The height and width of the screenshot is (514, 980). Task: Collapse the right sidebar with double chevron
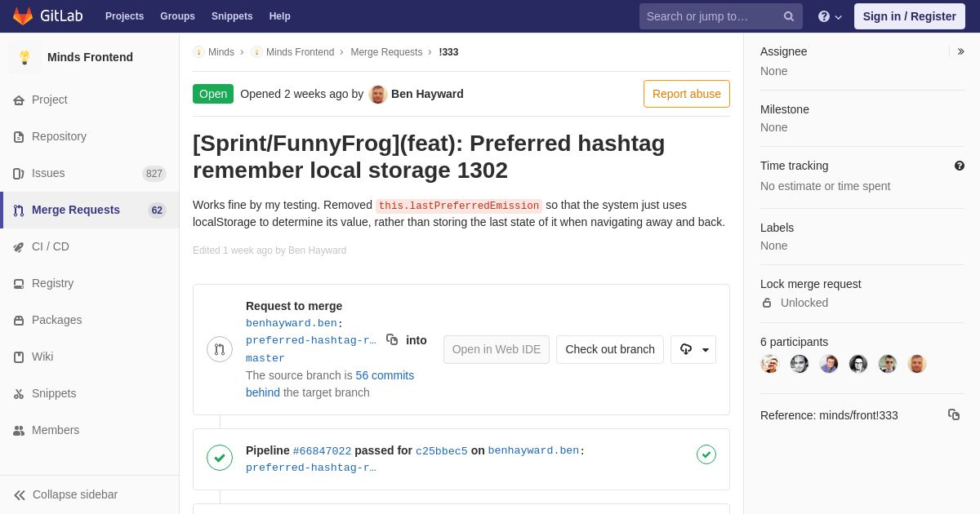960,51
